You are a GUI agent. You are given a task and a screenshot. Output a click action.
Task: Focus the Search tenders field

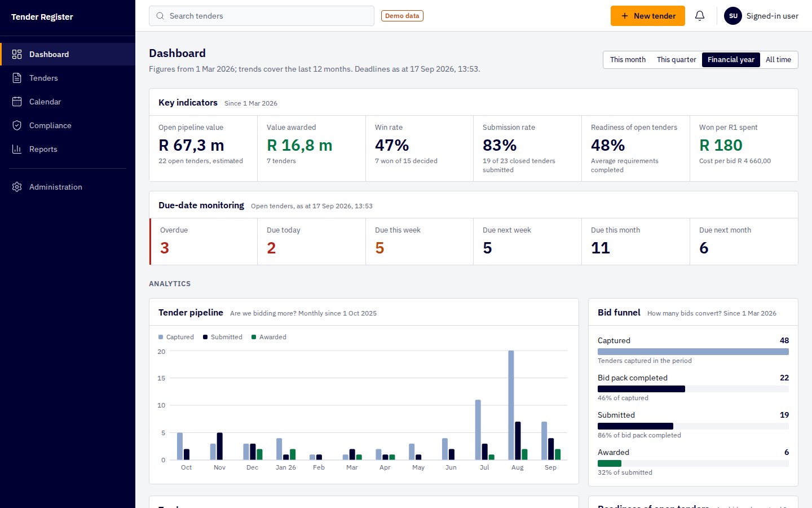pyautogui.click(x=262, y=16)
